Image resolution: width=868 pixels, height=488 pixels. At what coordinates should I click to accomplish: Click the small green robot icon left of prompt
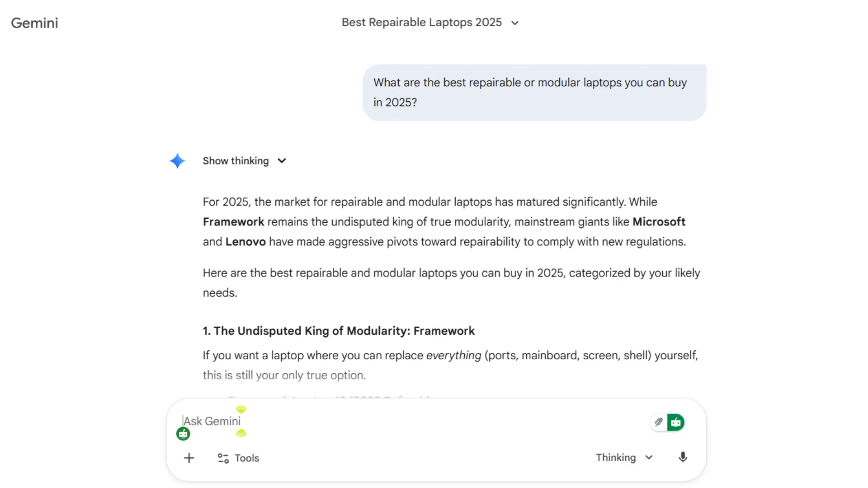pos(183,434)
